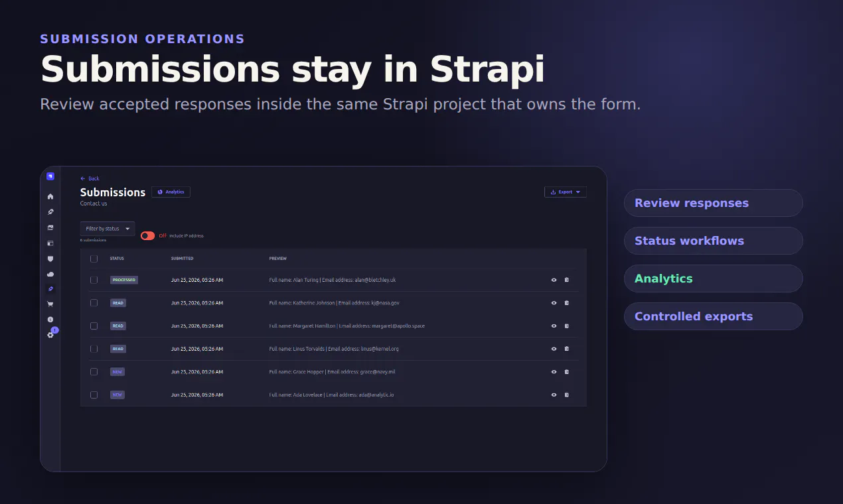Open the Content-Type Builder layout icon
843x504 pixels.
click(x=50, y=243)
